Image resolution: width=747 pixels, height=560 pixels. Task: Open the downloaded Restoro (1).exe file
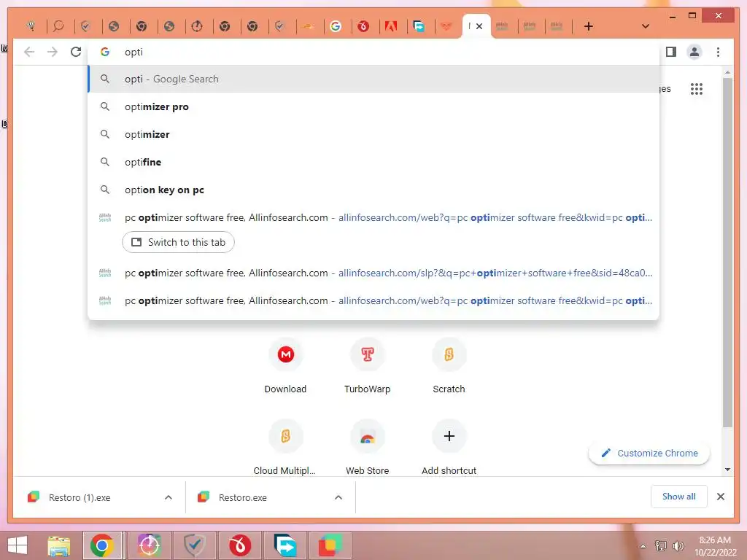[x=80, y=497]
